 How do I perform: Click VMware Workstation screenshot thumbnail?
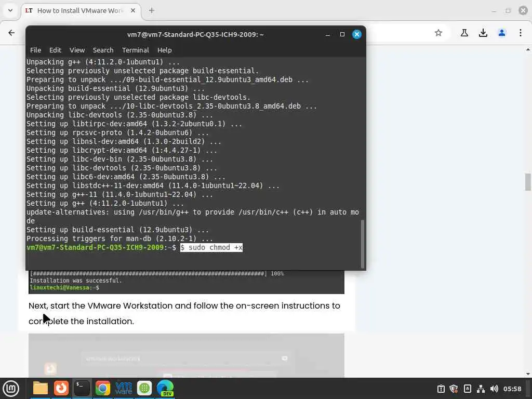tap(187, 355)
